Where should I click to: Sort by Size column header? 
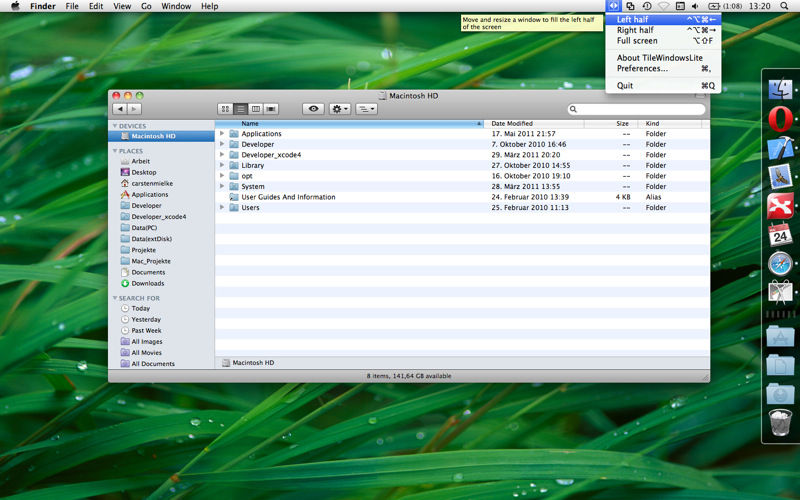point(611,123)
